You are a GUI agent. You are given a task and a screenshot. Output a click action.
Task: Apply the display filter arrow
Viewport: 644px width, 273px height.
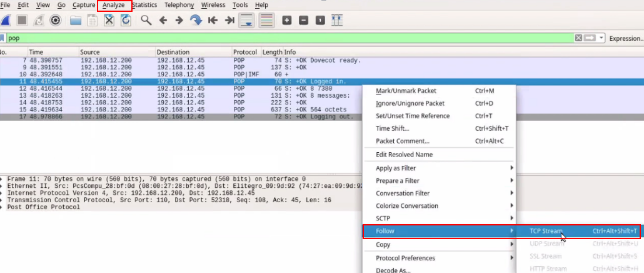click(x=590, y=38)
